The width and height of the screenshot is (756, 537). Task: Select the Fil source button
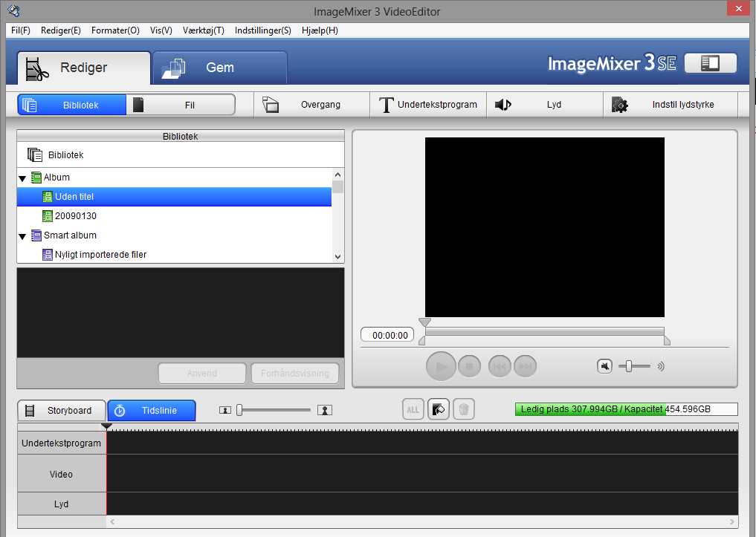tap(181, 105)
